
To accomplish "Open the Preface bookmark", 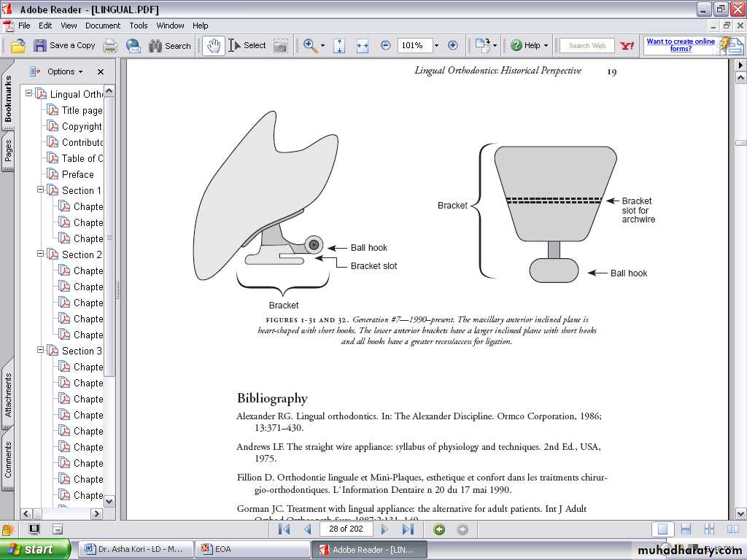I will [77, 174].
